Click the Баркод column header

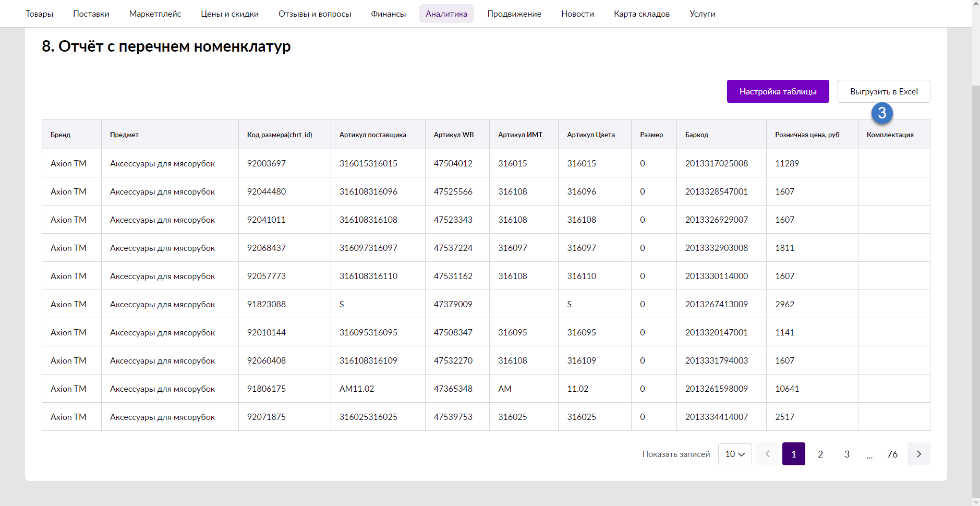point(696,135)
